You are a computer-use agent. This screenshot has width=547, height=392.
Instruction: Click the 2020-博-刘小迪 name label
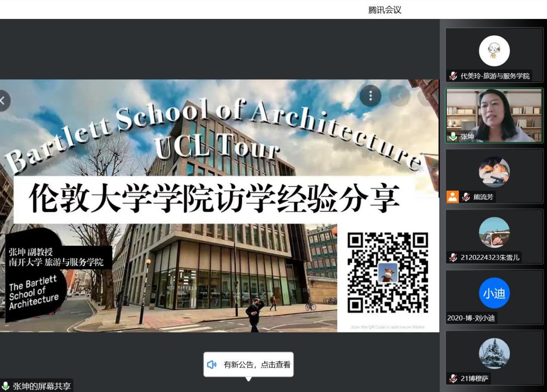[x=471, y=318]
